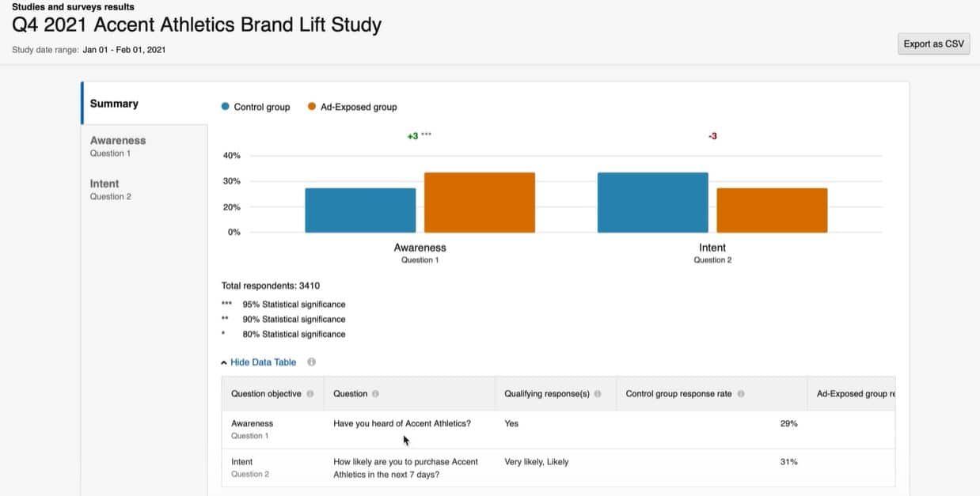Click the Export as CSV button
980x496 pixels.
pos(934,44)
